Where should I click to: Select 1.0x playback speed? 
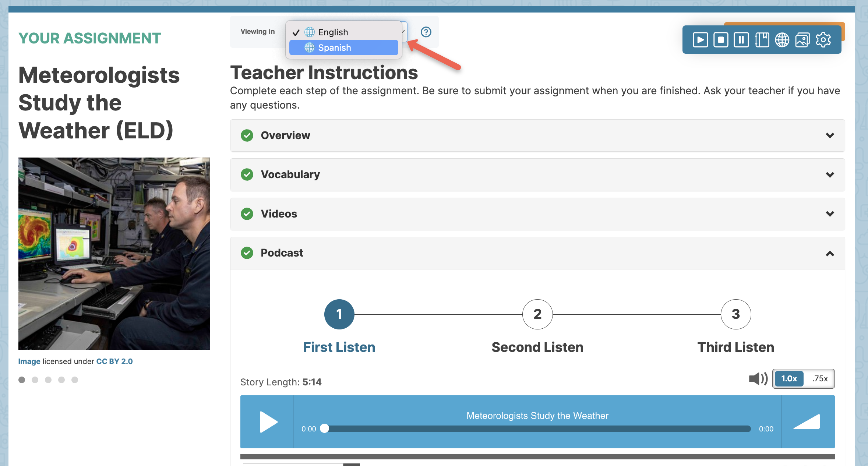[789, 378]
